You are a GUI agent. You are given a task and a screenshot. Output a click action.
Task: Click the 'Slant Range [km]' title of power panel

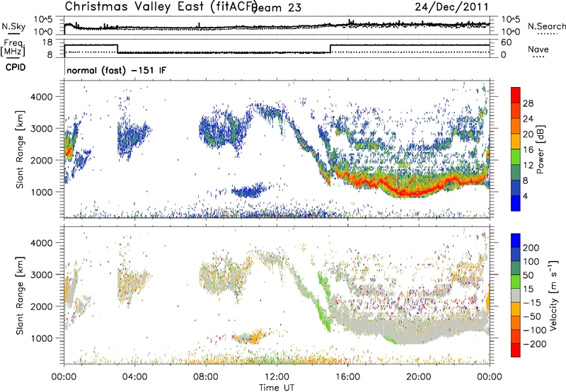(20, 149)
